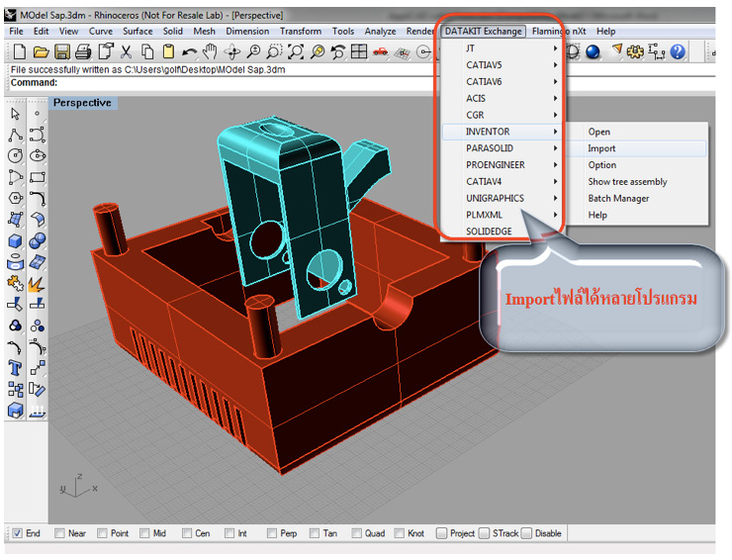Select the arrow pointer tool in sidebar
This screenshot has height=560, width=732.
pos(15,114)
